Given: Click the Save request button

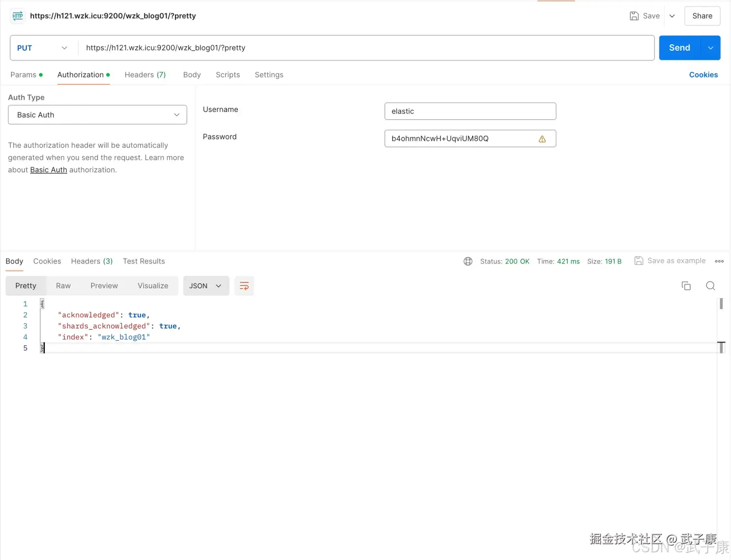Looking at the screenshot, I should [x=645, y=16].
